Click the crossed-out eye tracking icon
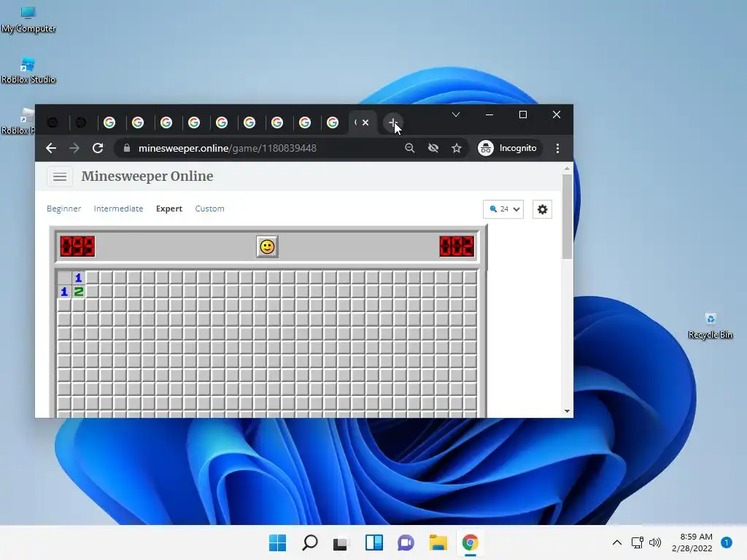This screenshot has height=560, width=747. 433,148
